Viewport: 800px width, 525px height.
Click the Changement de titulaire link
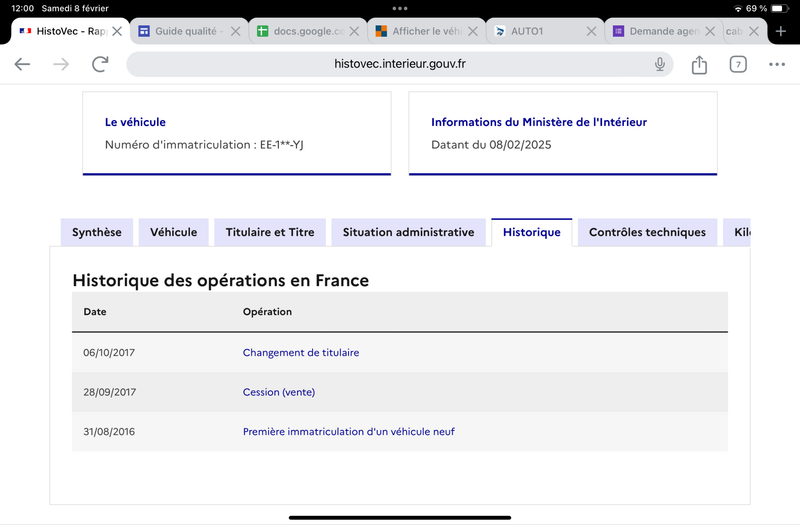[301, 353]
